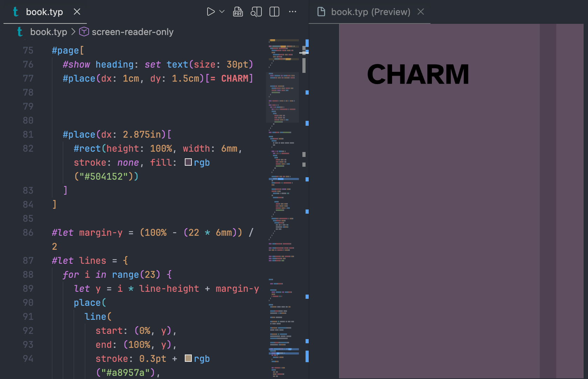The image size is (588, 379).
Task: Click the Typst file icon in tab
Action: click(15, 12)
